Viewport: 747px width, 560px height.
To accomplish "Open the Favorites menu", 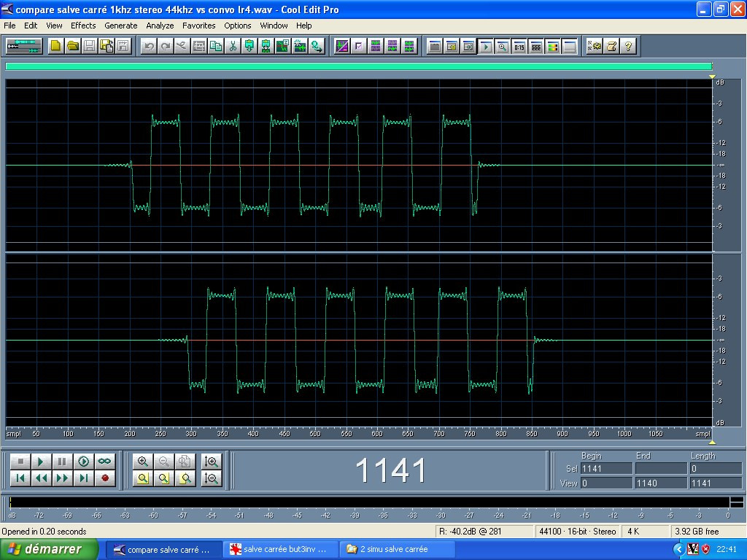I will click(x=199, y=26).
